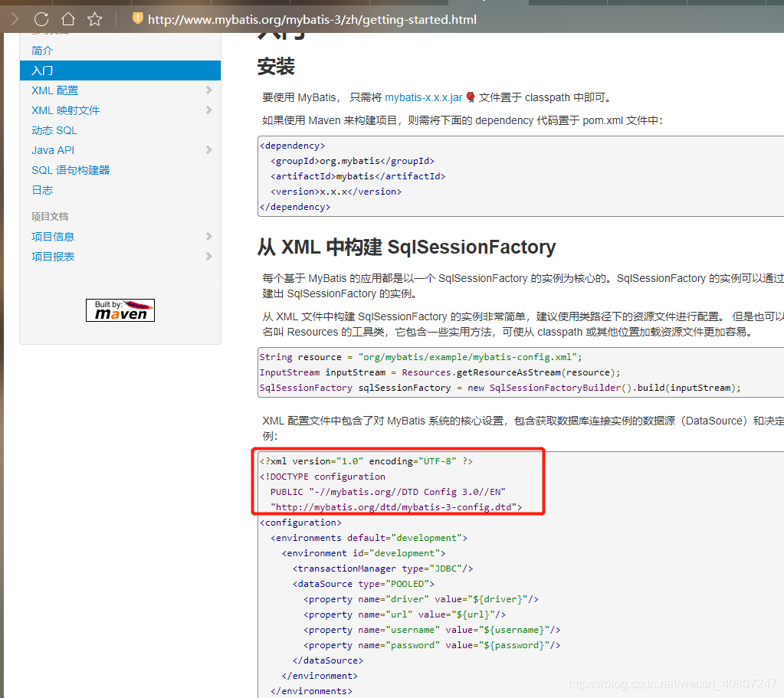
Task: Click the browser reload icon
Action: (41, 19)
